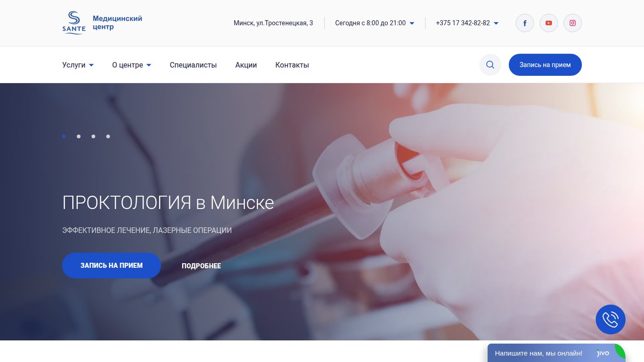Navigate to Контакты
Image resolution: width=644 pixels, height=362 pixels.
coord(292,65)
